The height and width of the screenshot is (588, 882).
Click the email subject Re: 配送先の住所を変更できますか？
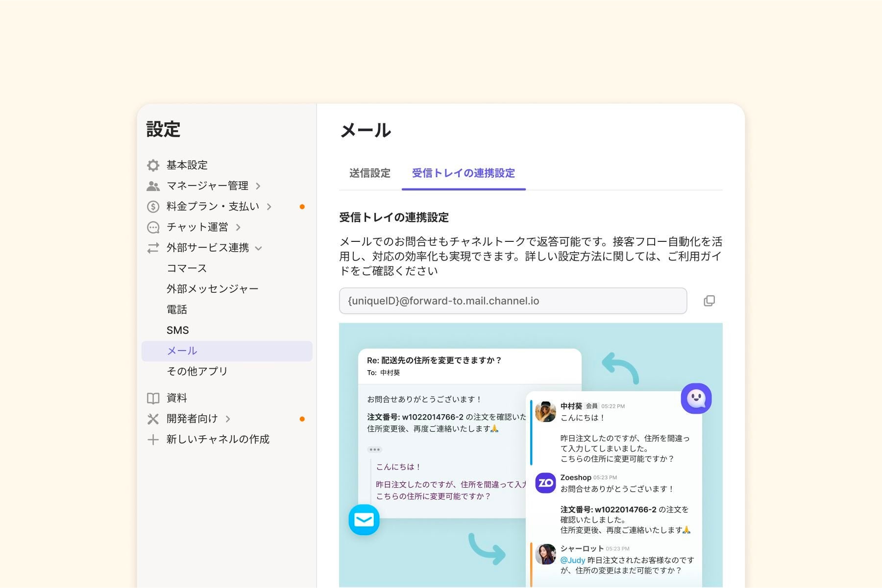click(x=434, y=360)
